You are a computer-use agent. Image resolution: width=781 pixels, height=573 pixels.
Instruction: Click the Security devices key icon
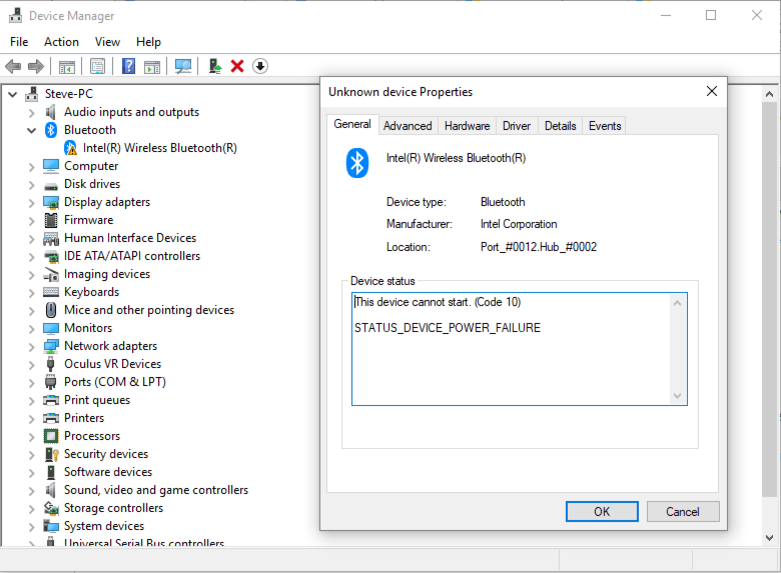[x=51, y=454]
